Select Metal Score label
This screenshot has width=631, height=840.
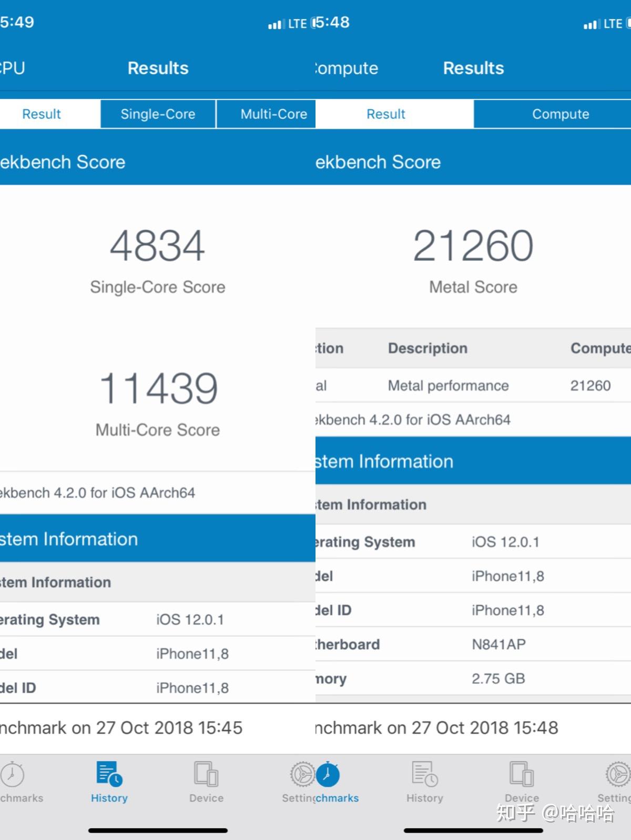point(473,287)
